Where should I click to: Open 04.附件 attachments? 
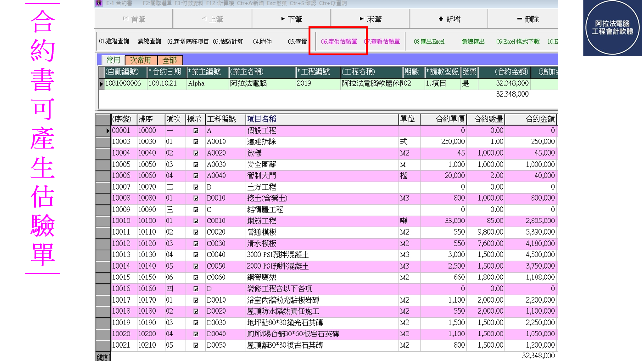click(x=262, y=42)
